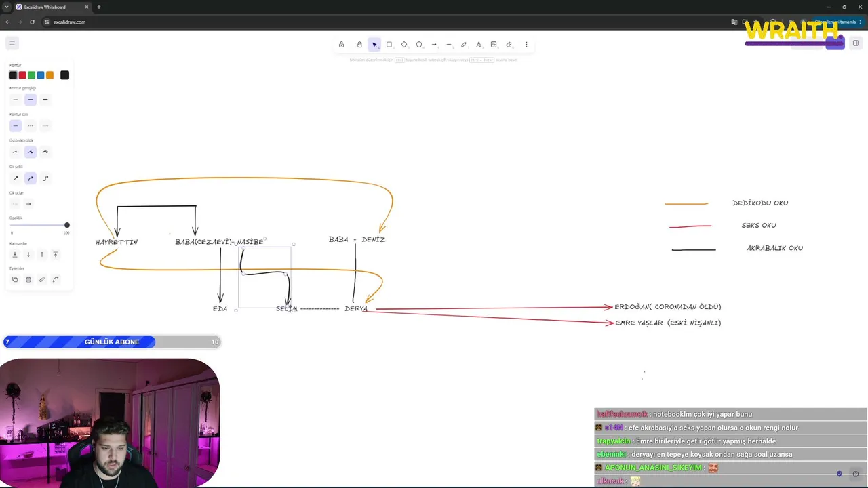Delete the selected element with trash icon
The width and height of the screenshot is (868, 488).
28,279
